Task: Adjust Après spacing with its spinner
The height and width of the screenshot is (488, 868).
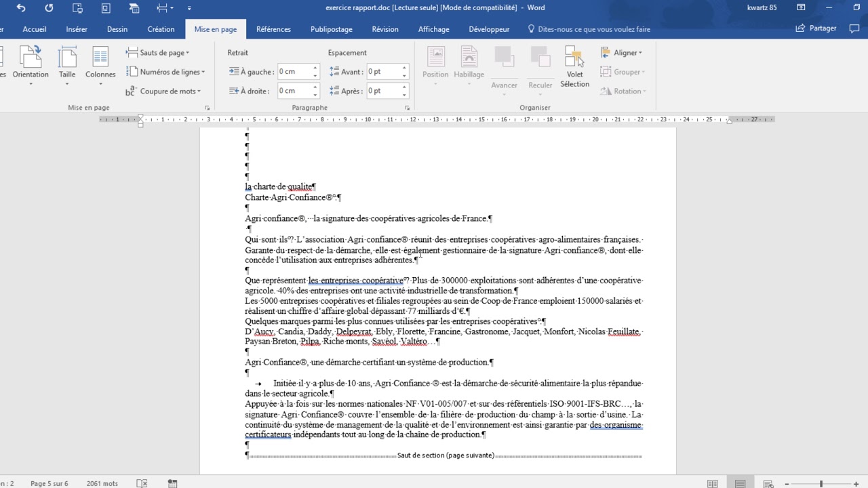Action: (x=404, y=91)
